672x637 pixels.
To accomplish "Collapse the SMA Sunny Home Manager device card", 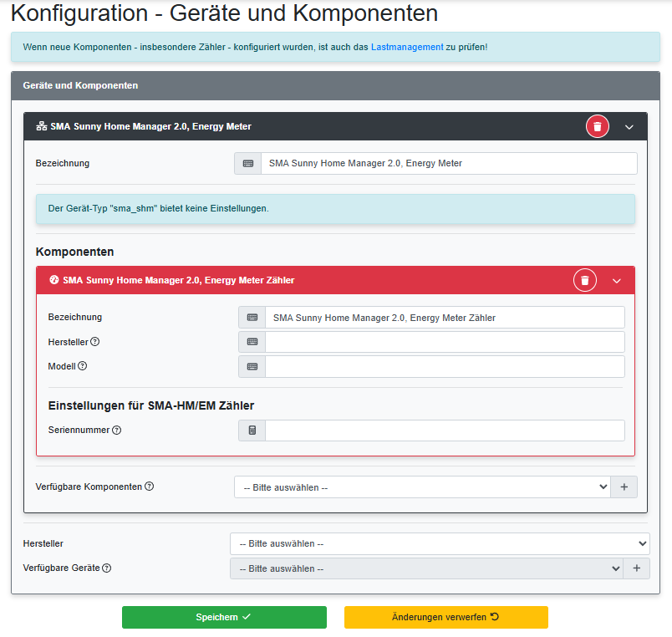I will click(x=629, y=127).
